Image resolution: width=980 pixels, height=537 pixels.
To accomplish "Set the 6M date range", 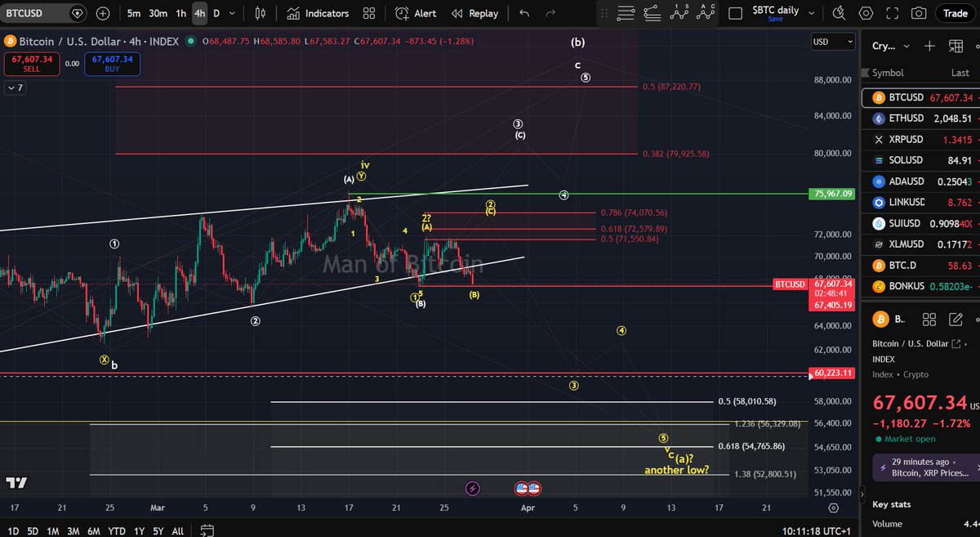I will [x=94, y=530].
